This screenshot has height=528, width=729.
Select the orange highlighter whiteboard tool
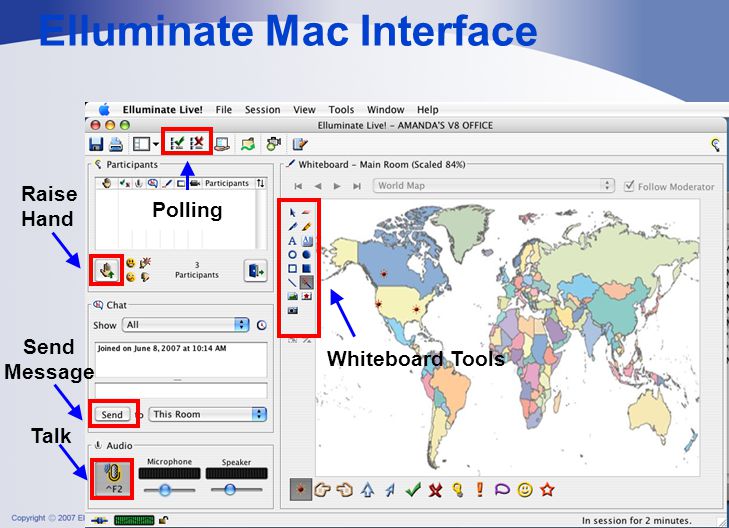(x=306, y=227)
